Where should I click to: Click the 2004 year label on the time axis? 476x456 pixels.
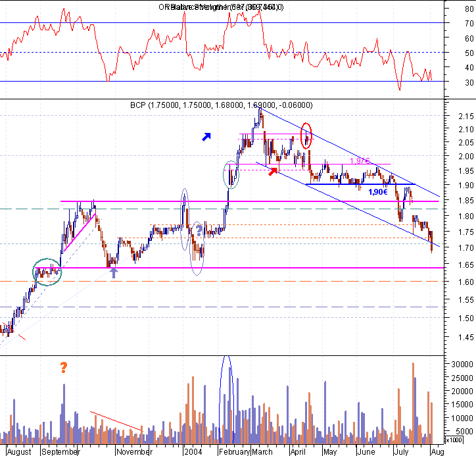click(x=193, y=452)
